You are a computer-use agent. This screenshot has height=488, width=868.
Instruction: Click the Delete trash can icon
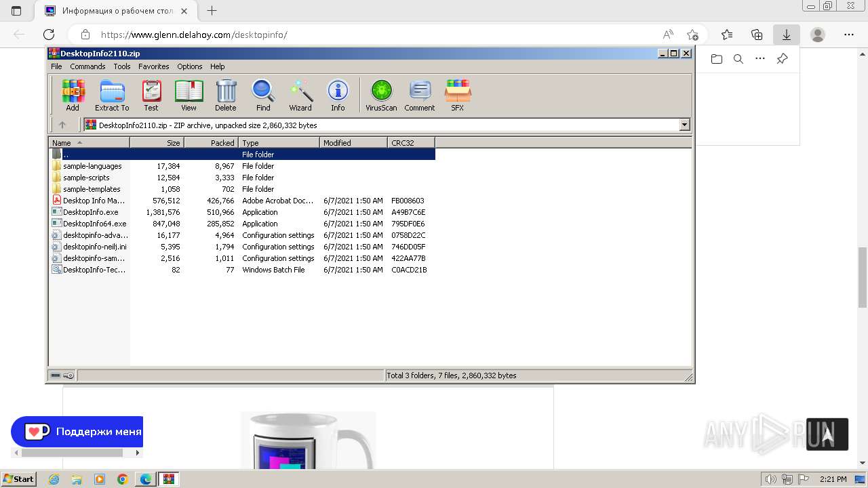226,95
